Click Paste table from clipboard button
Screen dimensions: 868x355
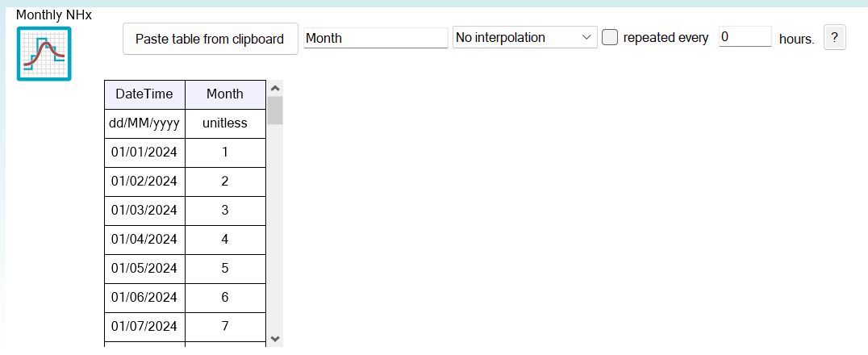click(210, 39)
